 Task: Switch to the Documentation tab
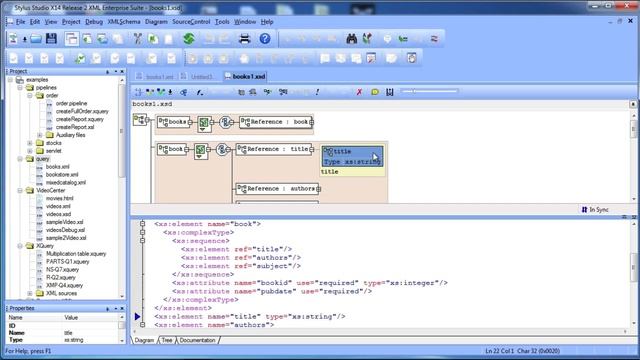[x=197, y=340]
